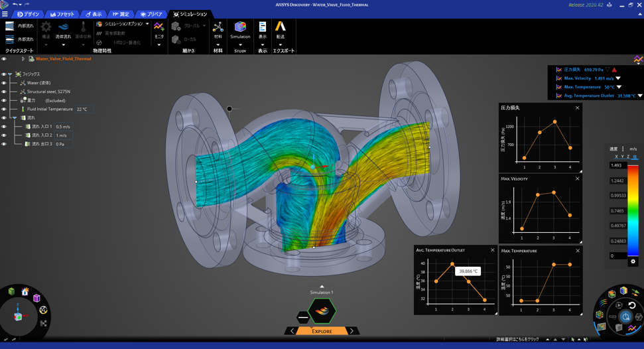Click the magenta cube view icon
Screen dimensions: 644x349
tap(36, 298)
